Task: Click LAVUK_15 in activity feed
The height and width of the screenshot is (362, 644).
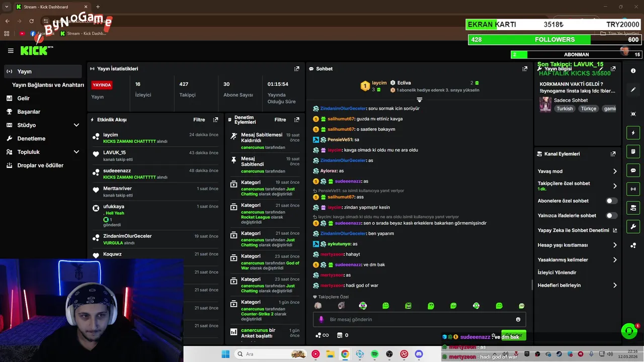Action: [x=114, y=153]
